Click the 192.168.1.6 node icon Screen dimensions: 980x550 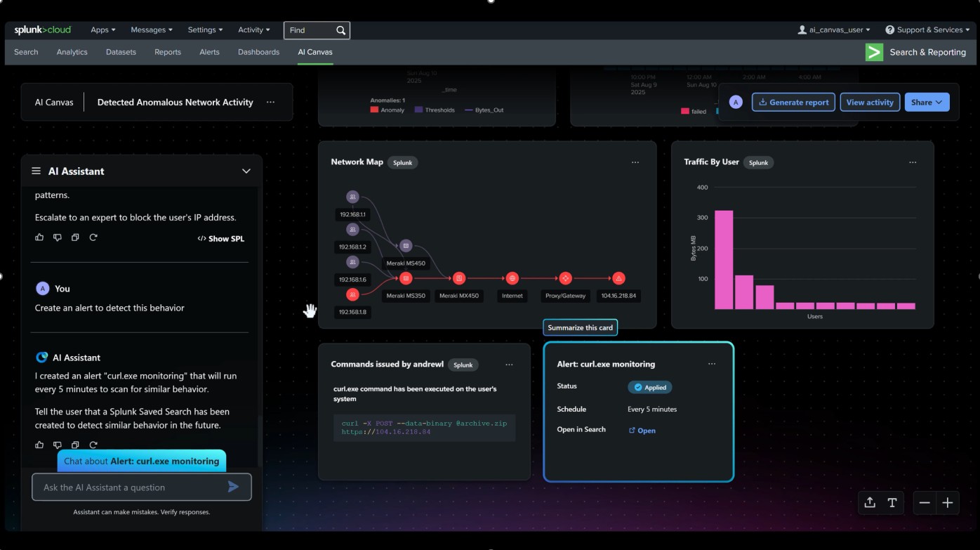pyautogui.click(x=352, y=262)
